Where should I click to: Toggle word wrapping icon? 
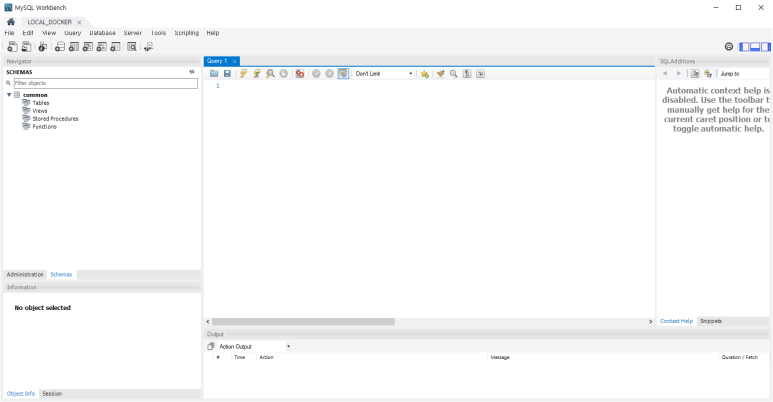click(480, 73)
